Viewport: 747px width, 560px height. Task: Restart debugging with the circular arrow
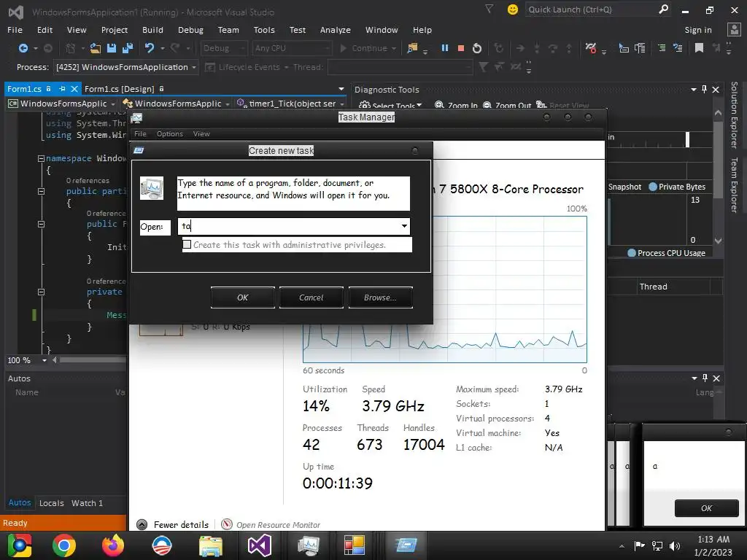[477, 48]
